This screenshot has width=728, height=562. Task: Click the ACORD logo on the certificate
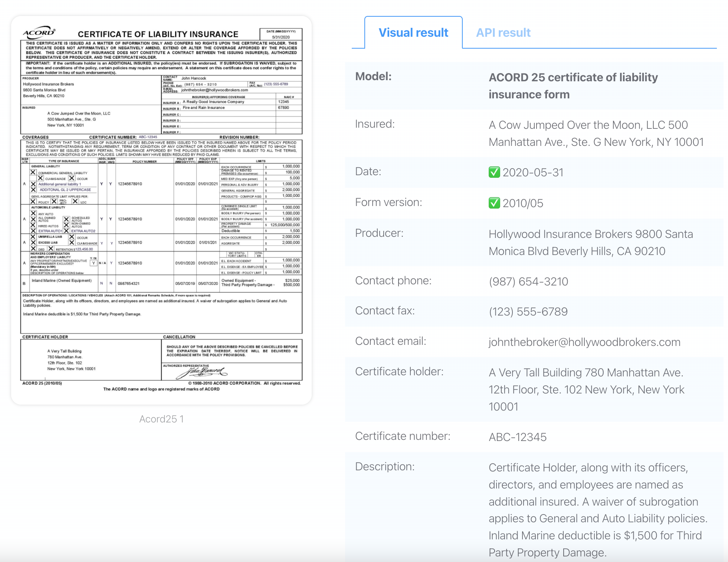(39, 33)
